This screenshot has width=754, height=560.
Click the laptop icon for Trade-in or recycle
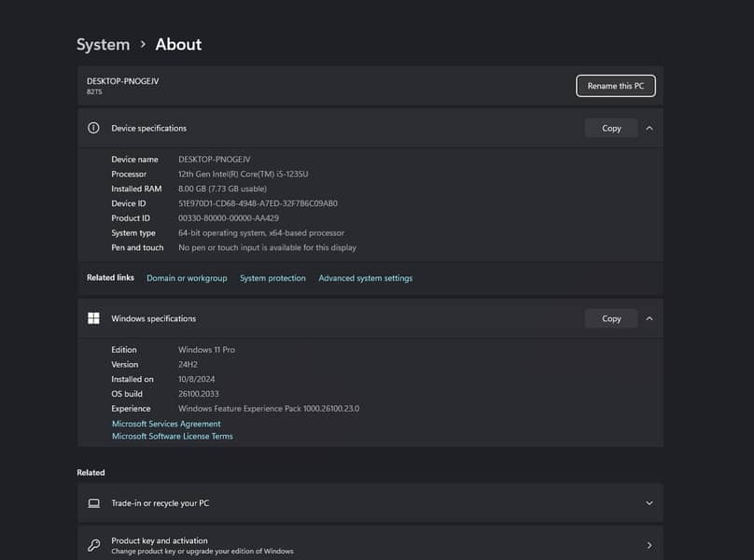point(93,503)
